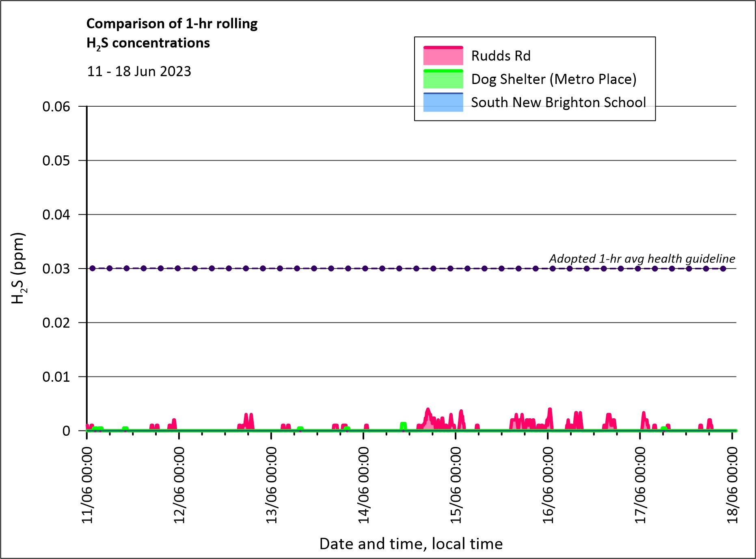Viewport: 756px width, 559px height.
Task: Click the '11 - 18 Jun 2023' subtitle
Action: (x=139, y=71)
